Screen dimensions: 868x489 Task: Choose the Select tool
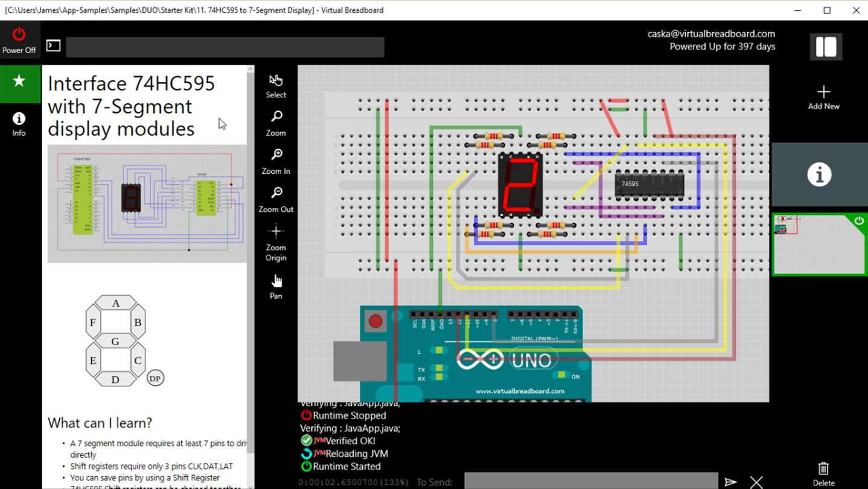pos(276,86)
